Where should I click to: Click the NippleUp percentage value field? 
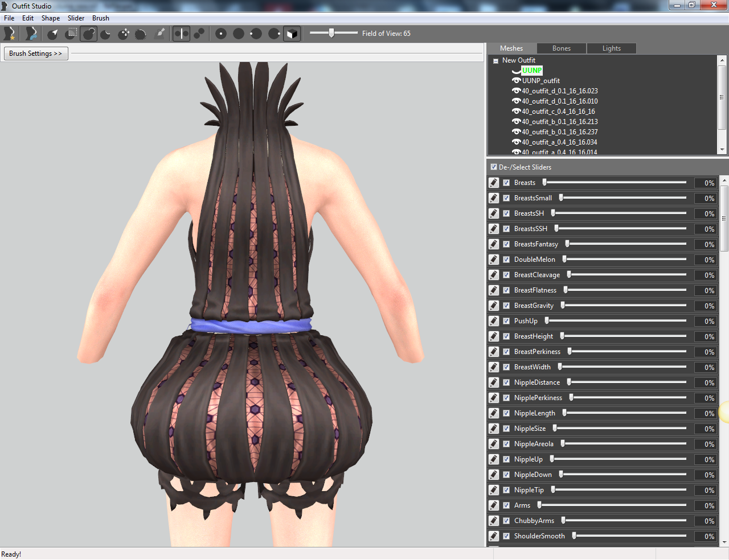[x=705, y=459]
